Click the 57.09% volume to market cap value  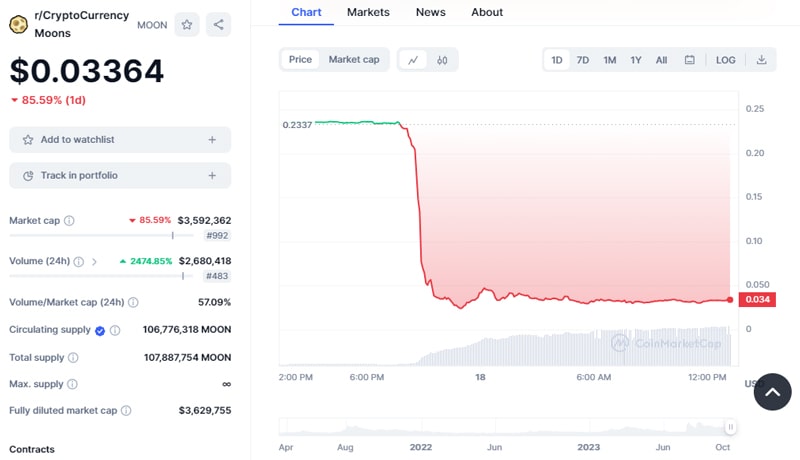[214, 302]
